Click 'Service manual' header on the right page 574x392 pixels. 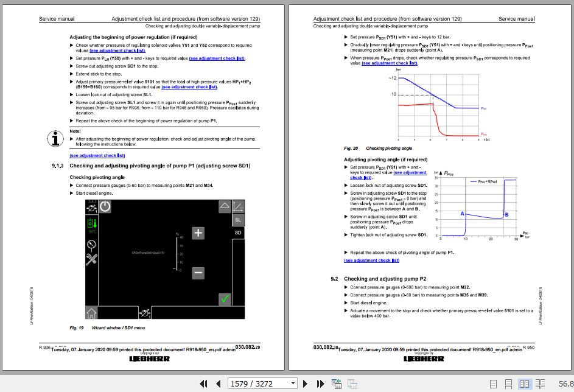517,19
